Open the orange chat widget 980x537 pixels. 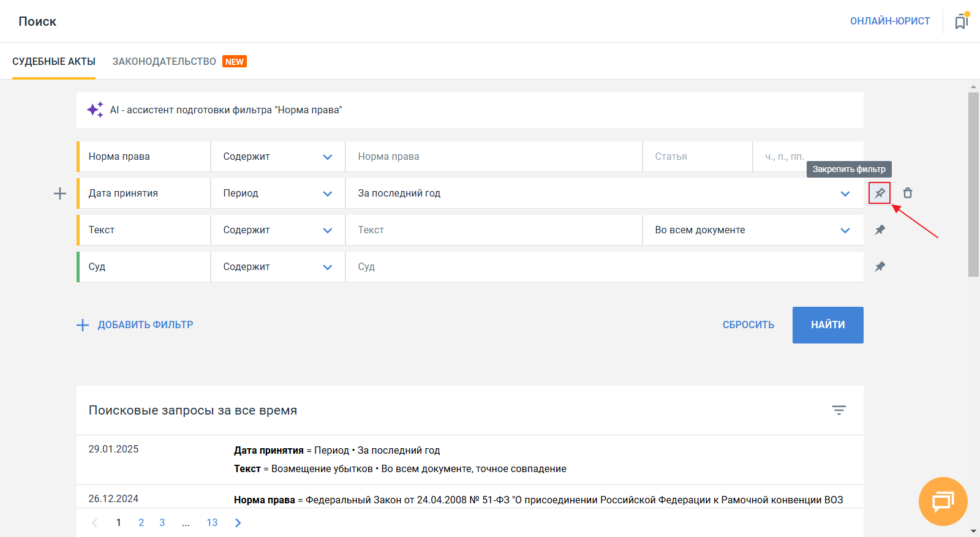click(x=943, y=501)
